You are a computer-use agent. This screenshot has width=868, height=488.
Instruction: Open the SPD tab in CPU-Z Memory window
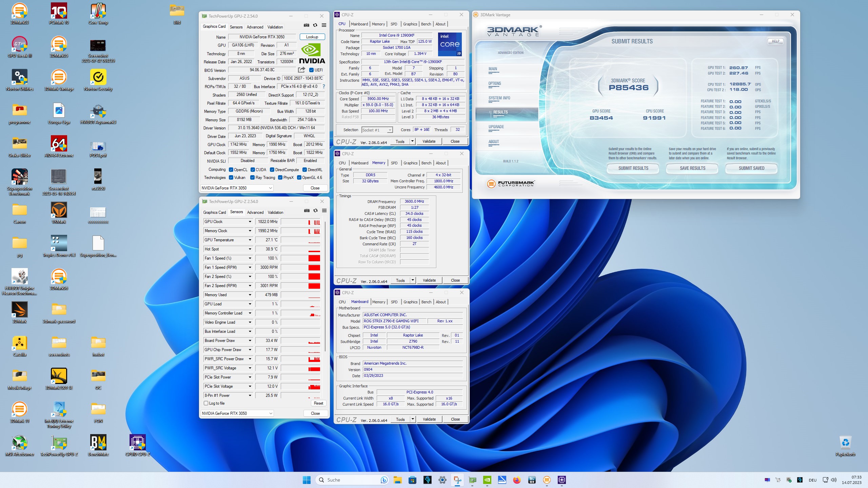tap(394, 163)
